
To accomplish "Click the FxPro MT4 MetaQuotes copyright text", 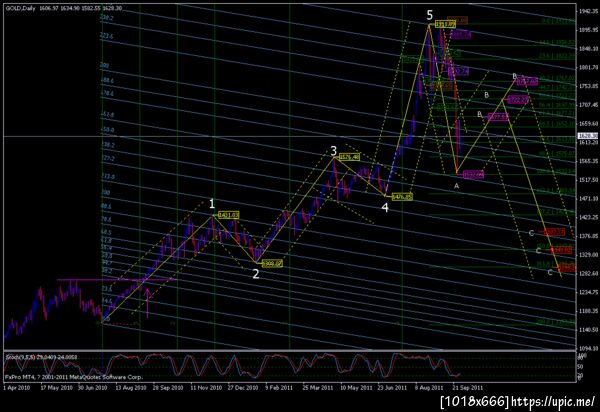I will click(x=74, y=377).
